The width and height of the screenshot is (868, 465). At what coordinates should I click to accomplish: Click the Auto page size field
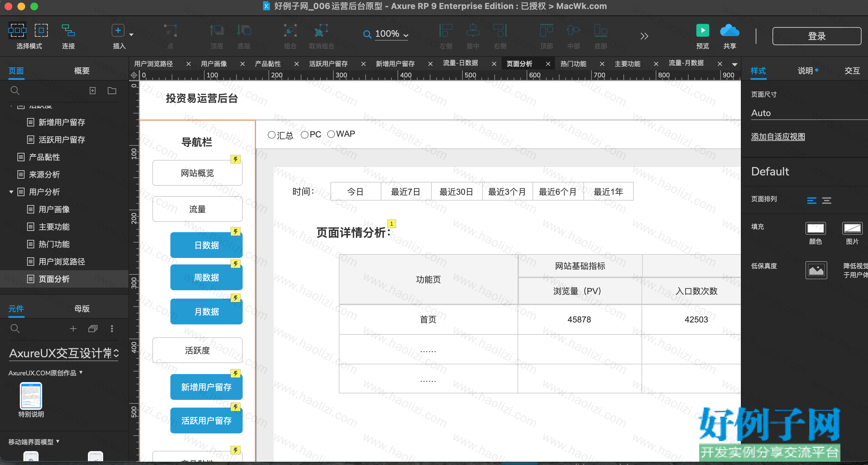point(809,113)
